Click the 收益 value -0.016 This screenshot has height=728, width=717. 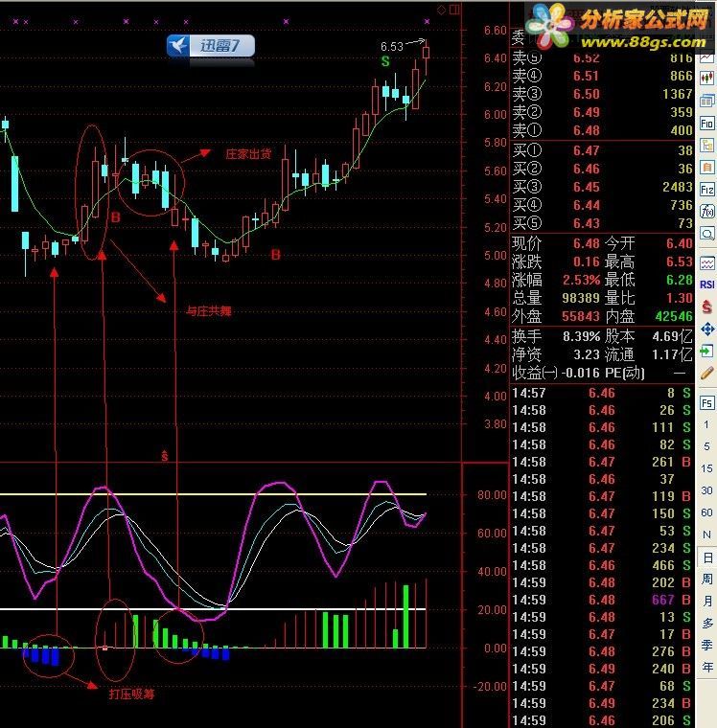(580, 373)
